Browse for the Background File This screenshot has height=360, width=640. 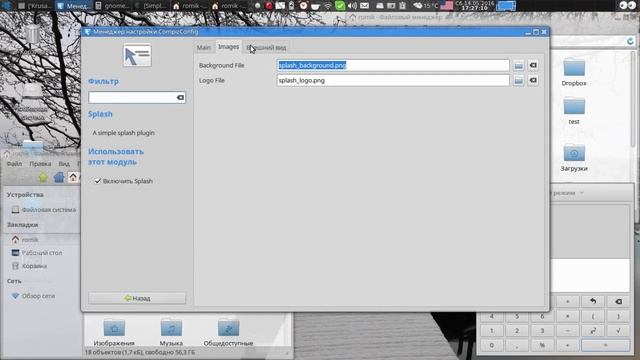coord(518,65)
